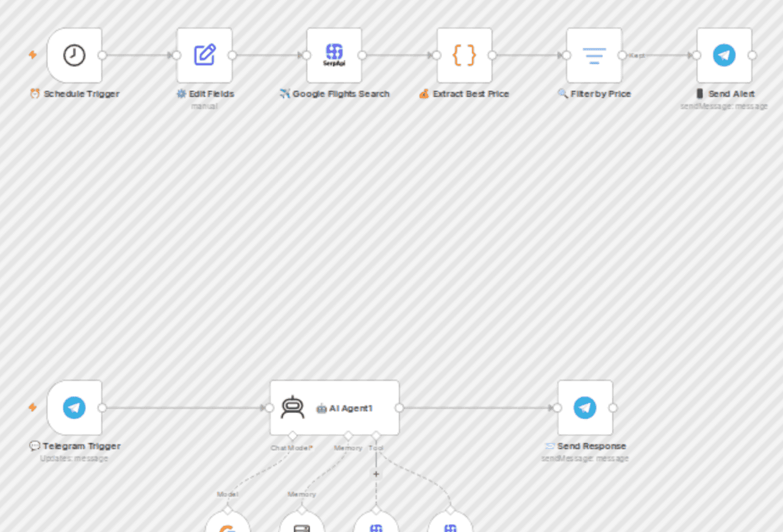The image size is (783, 532).
Task: Open the Extract Best Price code node
Action: (464, 55)
